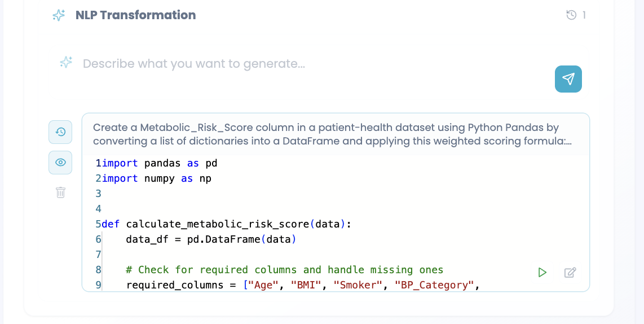
Task: Click the history count number 1
Action: click(x=584, y=15)
